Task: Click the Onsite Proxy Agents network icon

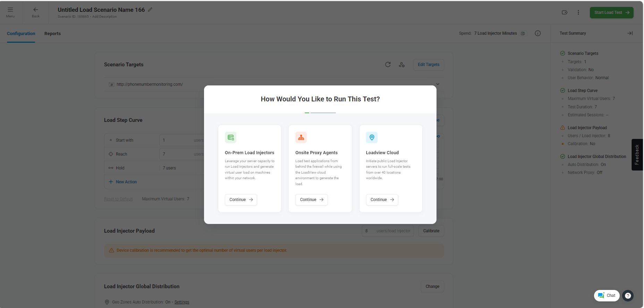Action: (x=301, y=138)
